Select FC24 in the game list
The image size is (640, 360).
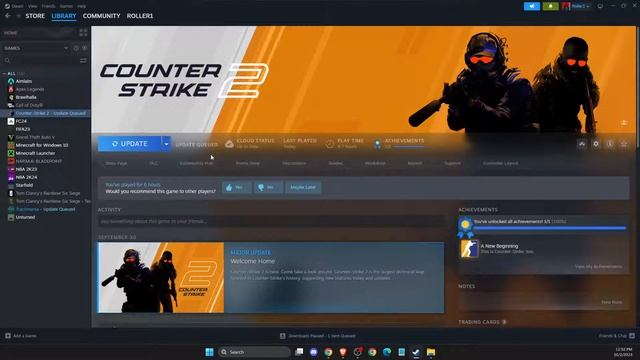pos(21,121)
